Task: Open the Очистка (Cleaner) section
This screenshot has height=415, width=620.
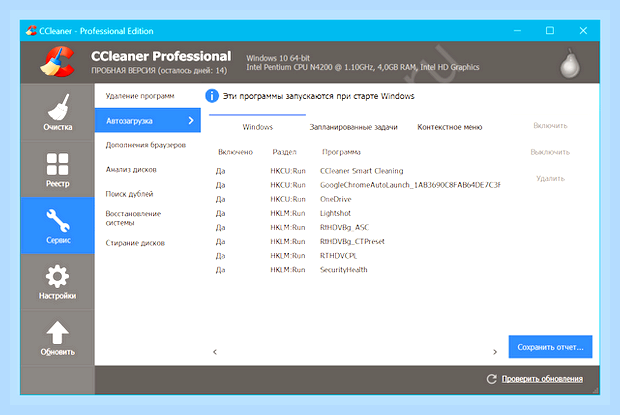Action: (58, 112)
